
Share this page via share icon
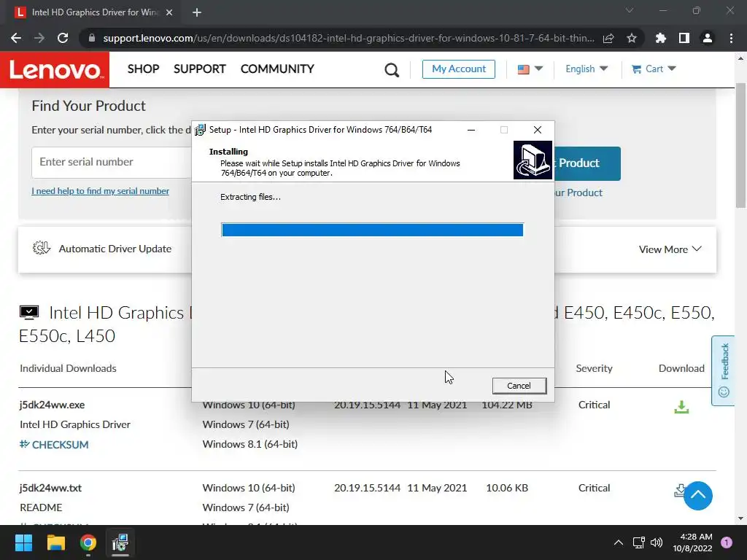[x=608, y=38]
